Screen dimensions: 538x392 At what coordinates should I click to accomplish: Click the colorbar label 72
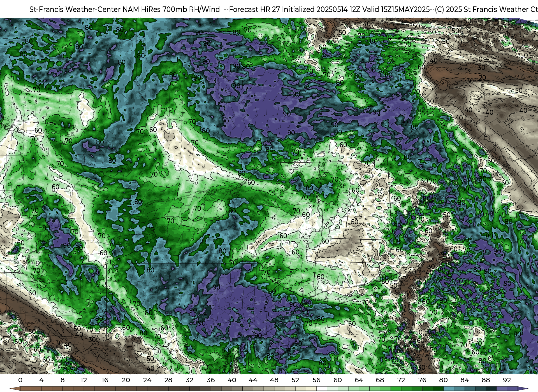click(401, 380)
